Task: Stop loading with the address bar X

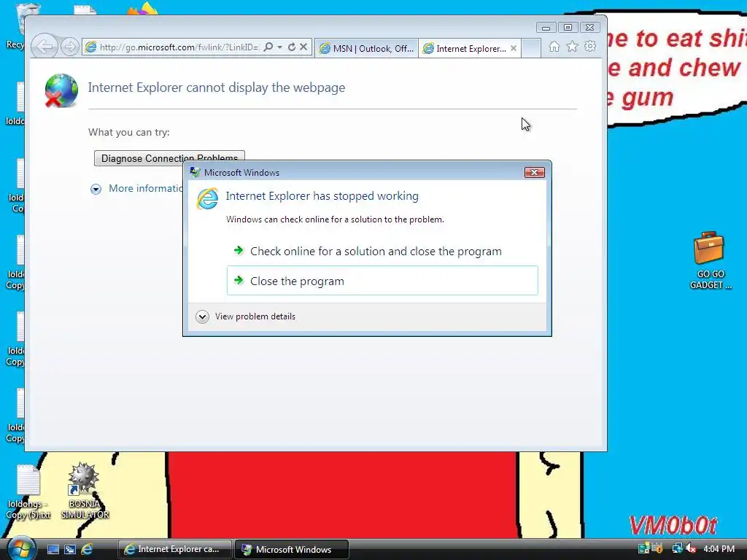Action: coord(303,47)
